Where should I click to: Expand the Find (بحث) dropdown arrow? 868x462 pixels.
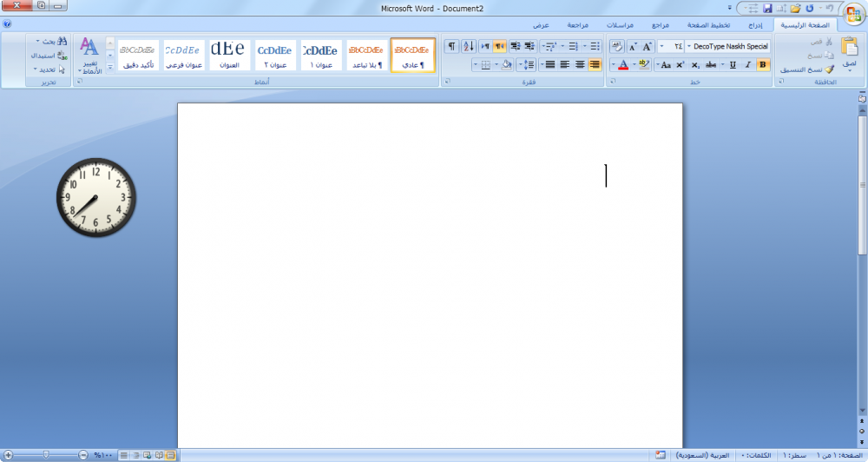click(x=40, y=41)
